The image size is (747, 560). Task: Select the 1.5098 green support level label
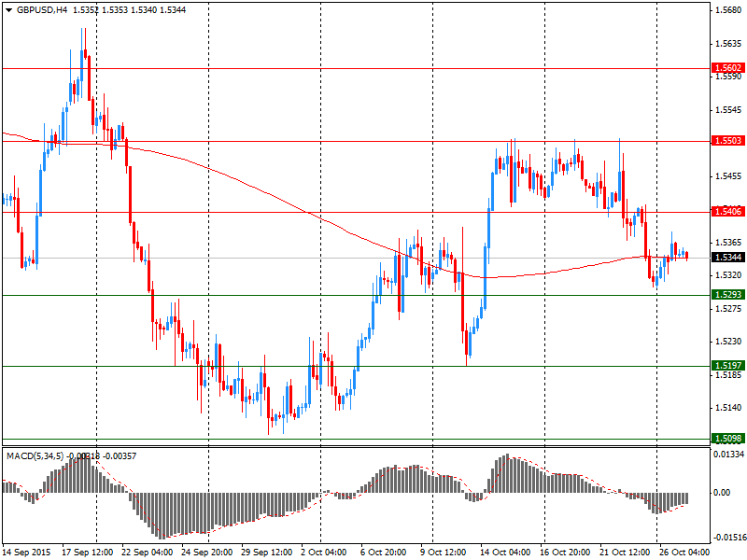pos(728,438)
